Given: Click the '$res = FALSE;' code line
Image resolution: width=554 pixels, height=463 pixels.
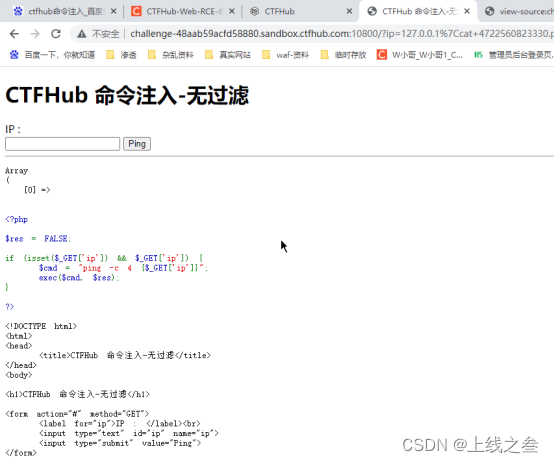Looking at the screenshot, I should (x=38, y=239).
